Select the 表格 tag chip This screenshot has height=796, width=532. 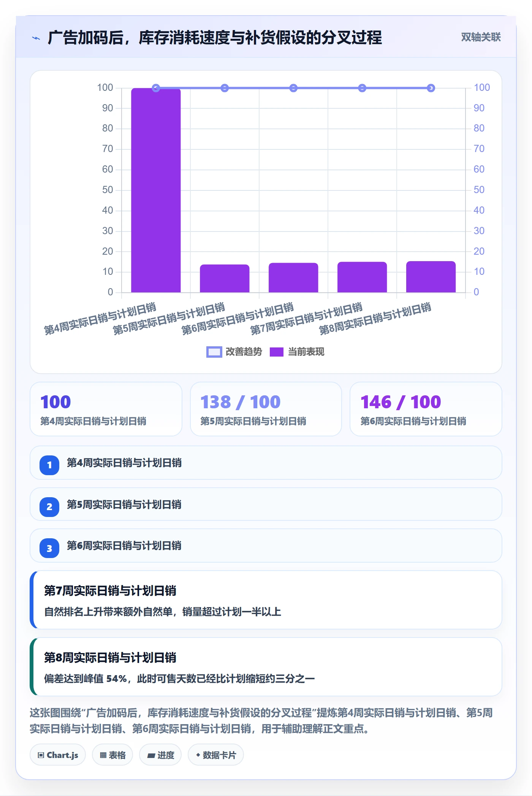point(112,755)
